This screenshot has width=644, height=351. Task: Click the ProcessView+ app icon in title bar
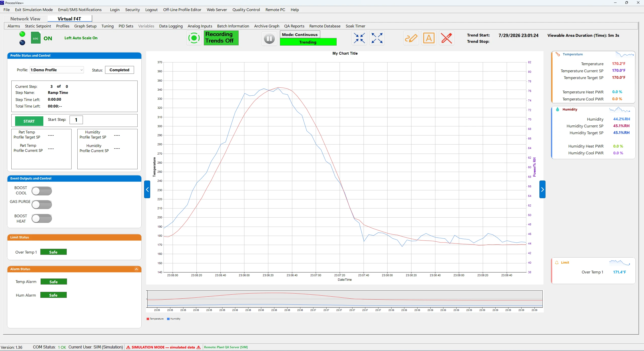click(x=2, y=3)
